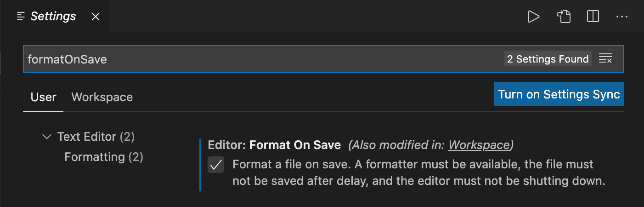This screenshot has height=207, width=644.
Task: Open Settings JSON file icon
Action: (x=564, y=17)
